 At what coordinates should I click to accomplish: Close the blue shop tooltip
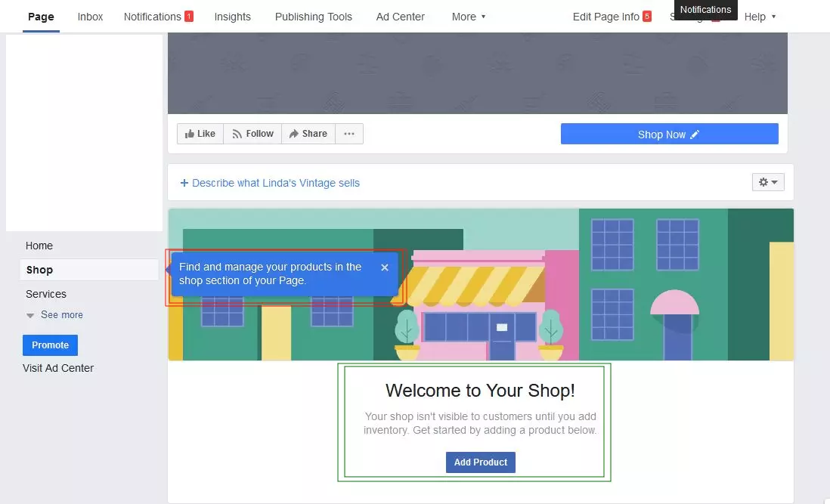[x=385, y=267]
